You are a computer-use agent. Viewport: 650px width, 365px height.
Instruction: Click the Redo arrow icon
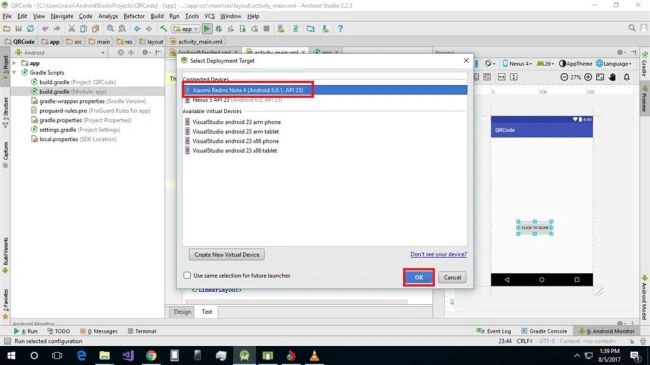57,29
